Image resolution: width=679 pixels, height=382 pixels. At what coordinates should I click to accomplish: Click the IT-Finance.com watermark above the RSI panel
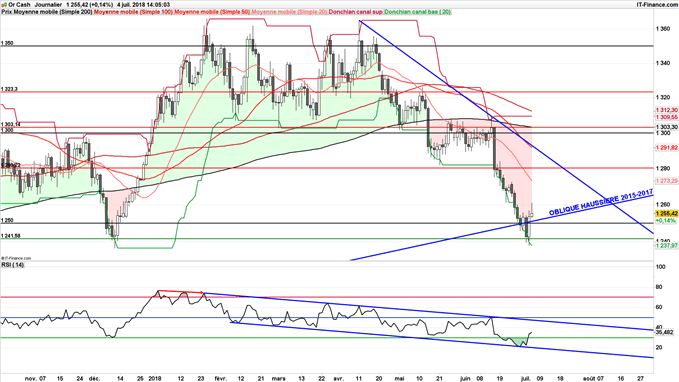16,258
